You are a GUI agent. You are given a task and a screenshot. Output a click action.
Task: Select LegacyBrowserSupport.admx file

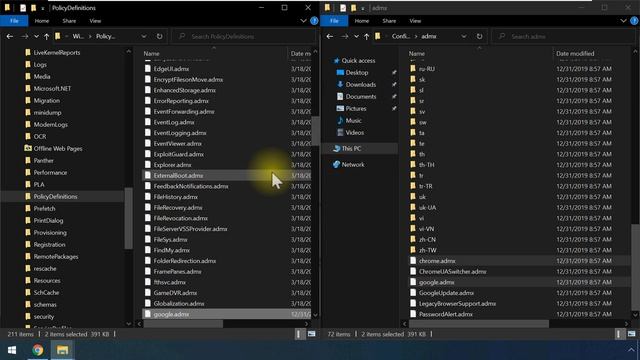pos(457,304)
